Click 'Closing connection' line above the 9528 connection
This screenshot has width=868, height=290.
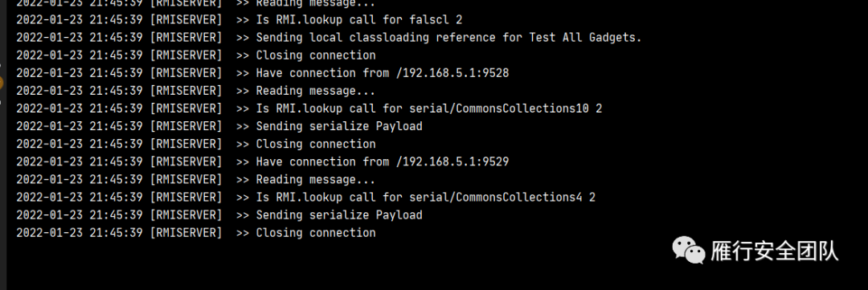coord(196,55)
